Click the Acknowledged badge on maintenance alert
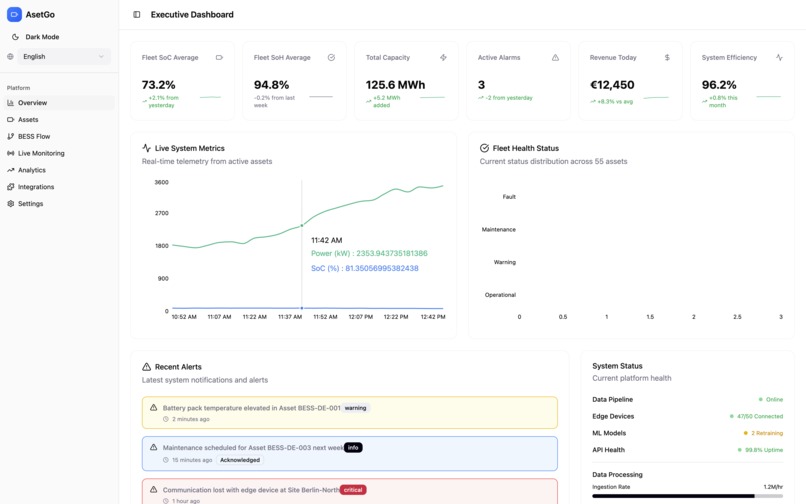 point(240,460)
